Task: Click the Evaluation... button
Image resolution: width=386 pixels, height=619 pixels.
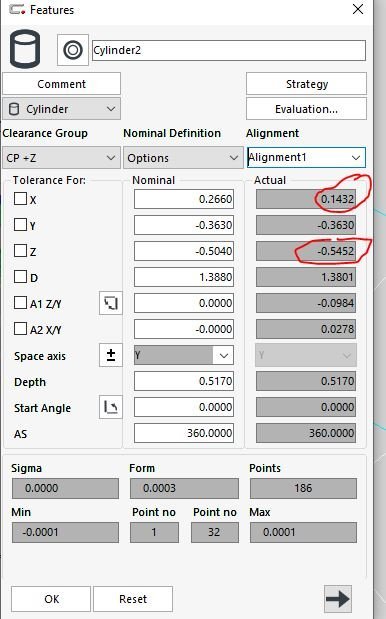Action: pyautogui.click(x=306, y=109)
